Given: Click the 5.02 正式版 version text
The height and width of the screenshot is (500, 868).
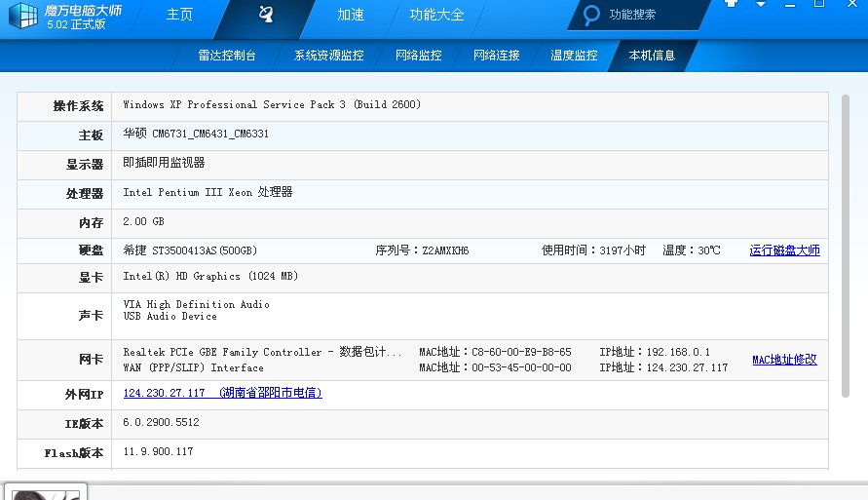Looking at the screenshot, I should [x=76, y=24].
